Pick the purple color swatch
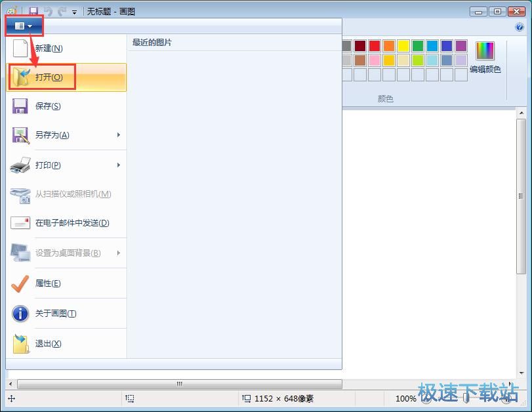The image size is (532, 412). click(x=461, y=45)
